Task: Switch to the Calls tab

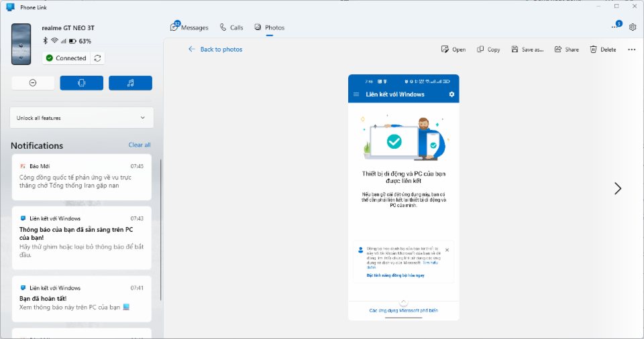Action: click(231, 27)
